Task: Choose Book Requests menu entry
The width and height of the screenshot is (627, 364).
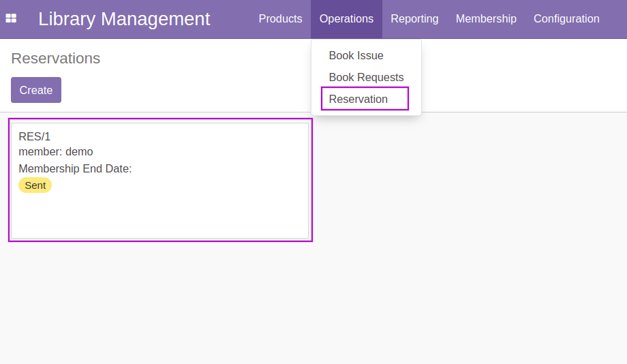Action: pyautogui.click(x=366, y=77)
